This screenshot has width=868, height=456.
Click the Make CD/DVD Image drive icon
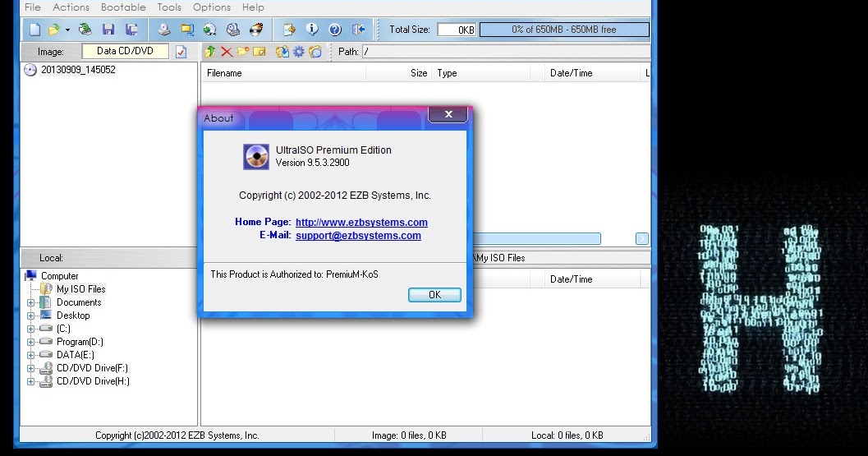(x=164, y=30)
